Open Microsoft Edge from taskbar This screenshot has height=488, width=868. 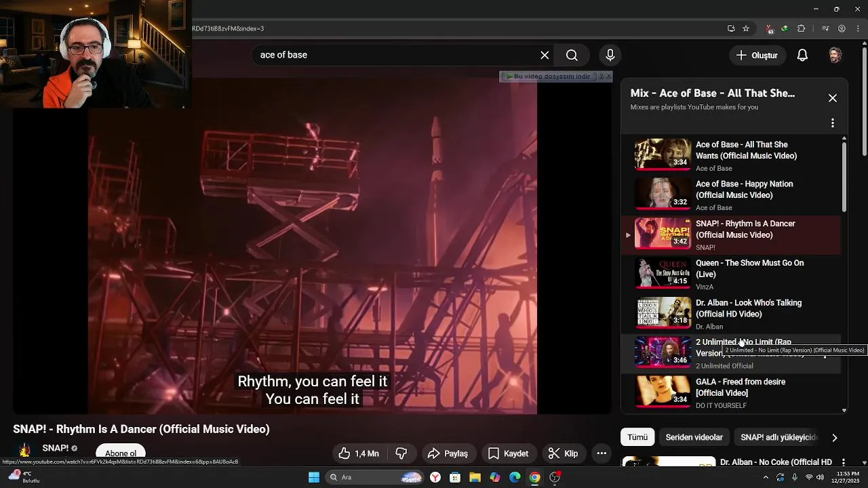[x=515, y=477]
